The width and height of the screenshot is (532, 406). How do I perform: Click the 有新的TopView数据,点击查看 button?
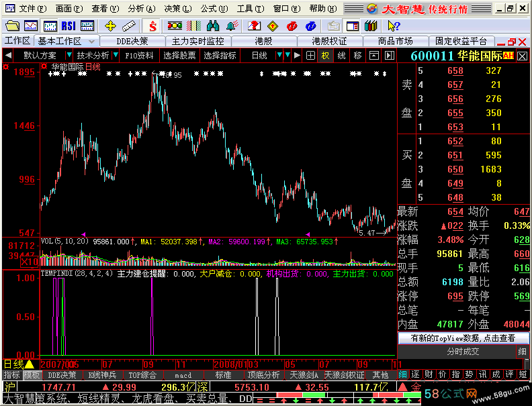[x=463, y=338]
